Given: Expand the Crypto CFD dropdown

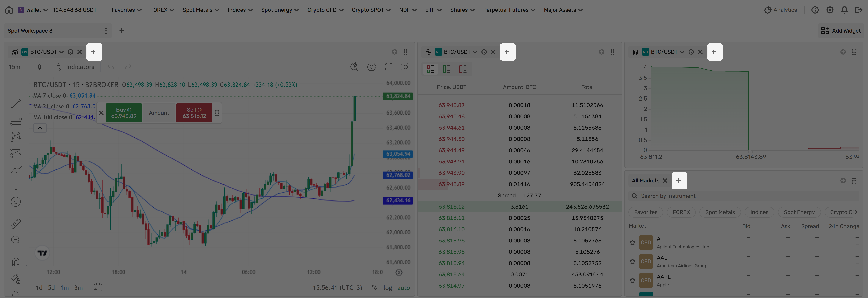Looking at the screenshot, I should [x=325, y=10].
